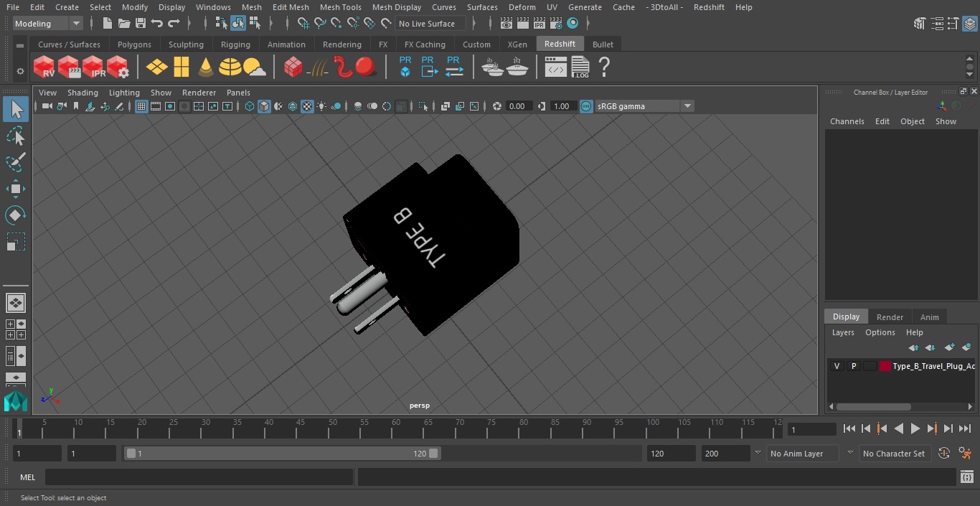Open the Modeling menu set dropdown
This screenshot has width=980, height=506.
(x=48, y=24)
